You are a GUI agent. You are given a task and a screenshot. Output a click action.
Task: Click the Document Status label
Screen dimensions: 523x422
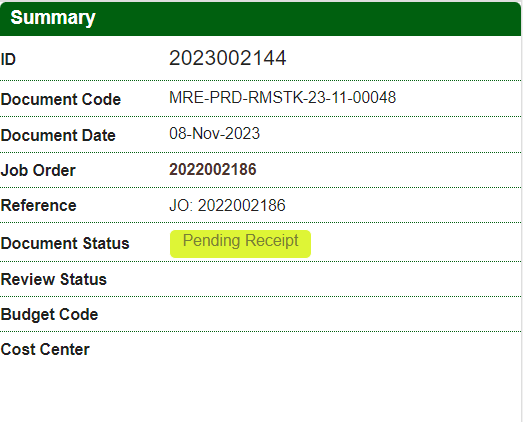(x=65, y=243)
